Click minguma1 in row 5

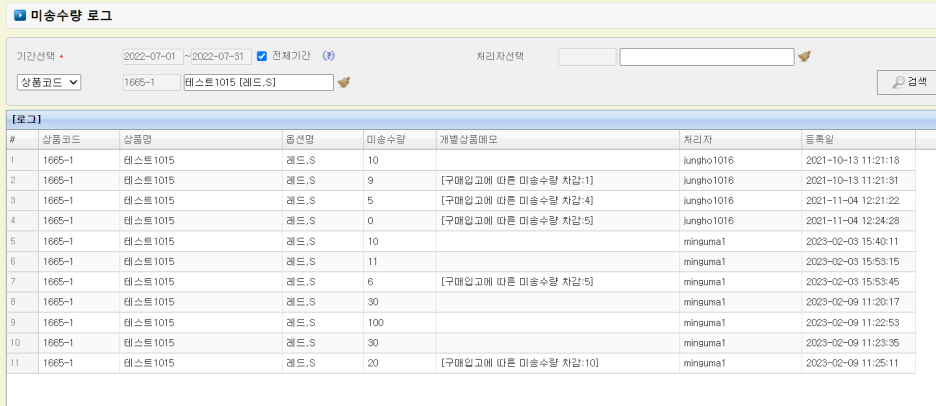(704, 241)
